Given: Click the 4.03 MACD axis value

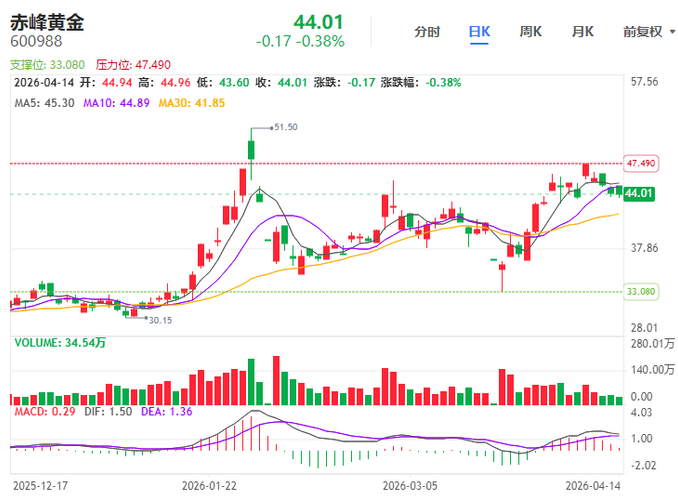Looking at the screenshot, I should click(641, 412).
